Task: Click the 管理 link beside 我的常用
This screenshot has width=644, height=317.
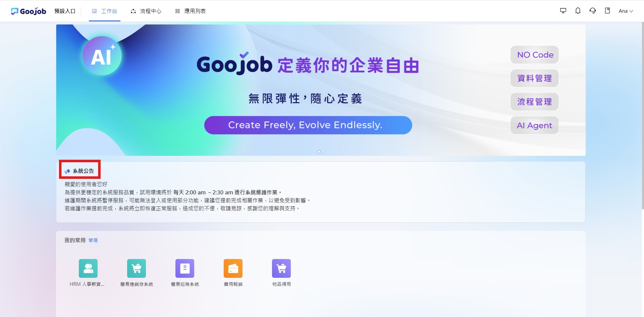Action: click(93, 240)
